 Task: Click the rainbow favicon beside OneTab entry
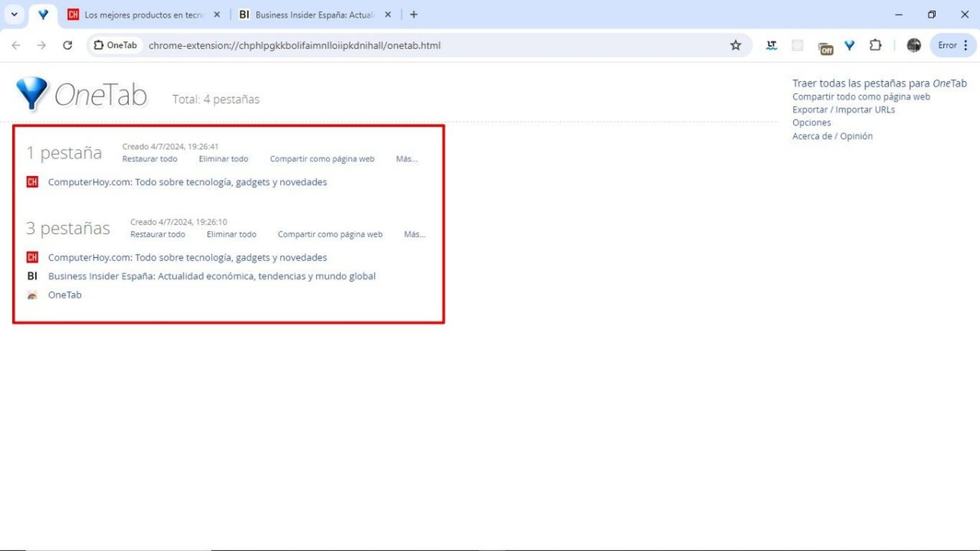pyautogui.click(x=32, y=295)
